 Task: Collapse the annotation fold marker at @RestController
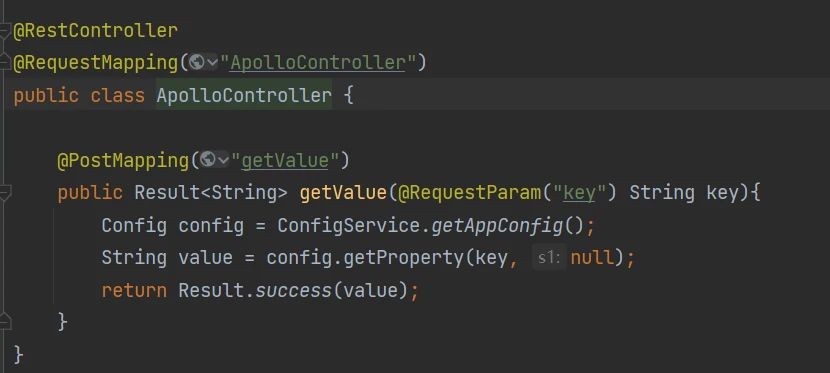point(5,31)
